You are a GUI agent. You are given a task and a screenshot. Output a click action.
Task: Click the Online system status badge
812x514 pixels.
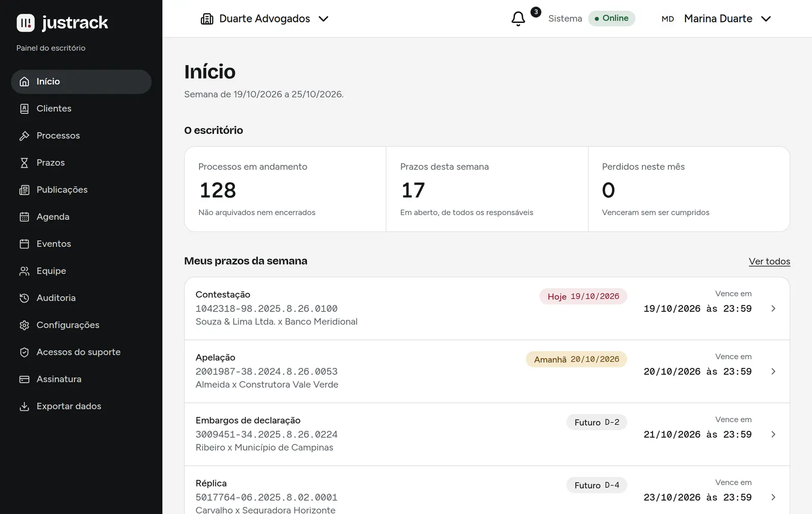coord(612,18)
